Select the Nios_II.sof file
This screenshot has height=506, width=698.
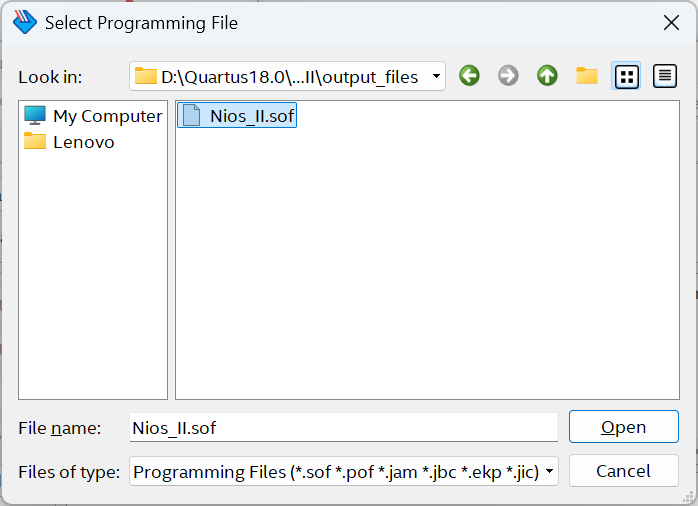[x=237, y=116]
